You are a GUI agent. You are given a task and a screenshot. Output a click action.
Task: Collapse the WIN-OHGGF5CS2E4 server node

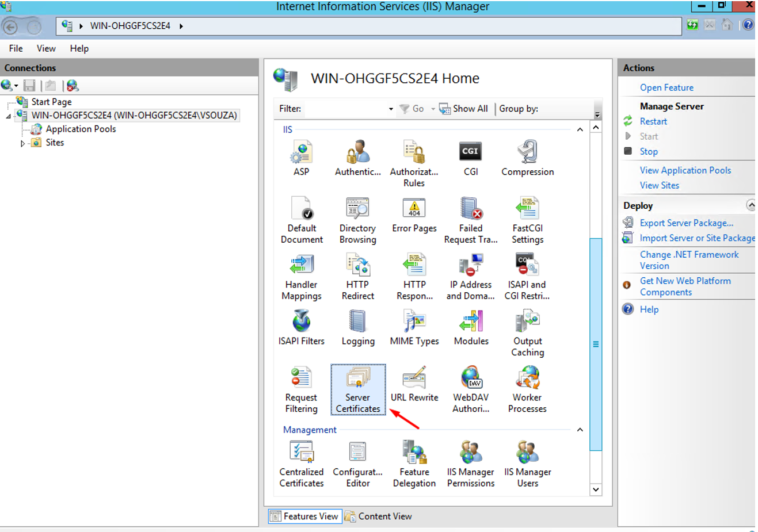[x=9, y=116]
